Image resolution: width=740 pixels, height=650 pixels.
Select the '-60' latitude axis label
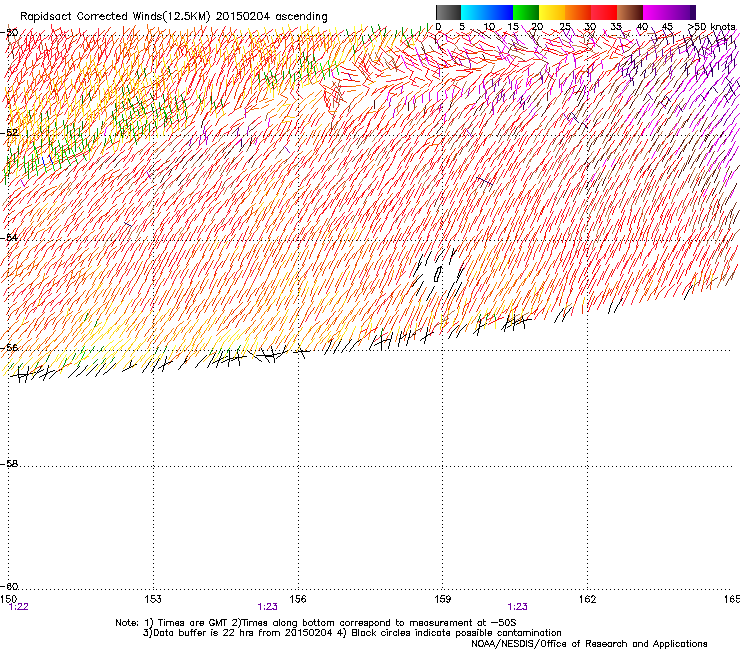[9, 586]
